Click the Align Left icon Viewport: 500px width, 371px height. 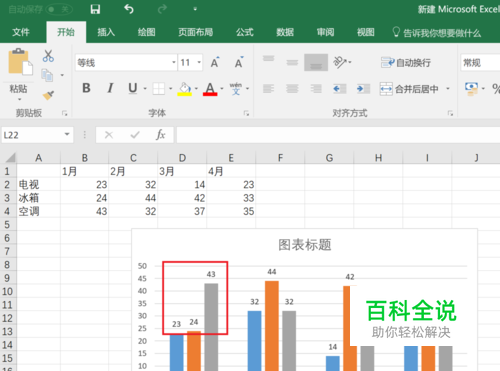[268, 89]
